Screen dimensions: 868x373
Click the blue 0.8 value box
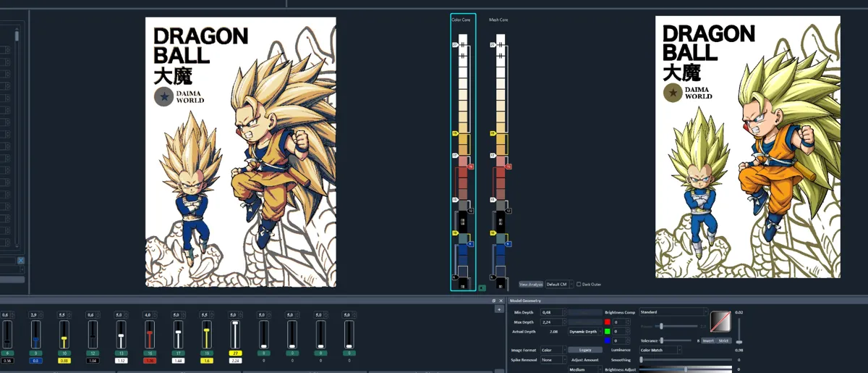35,361
